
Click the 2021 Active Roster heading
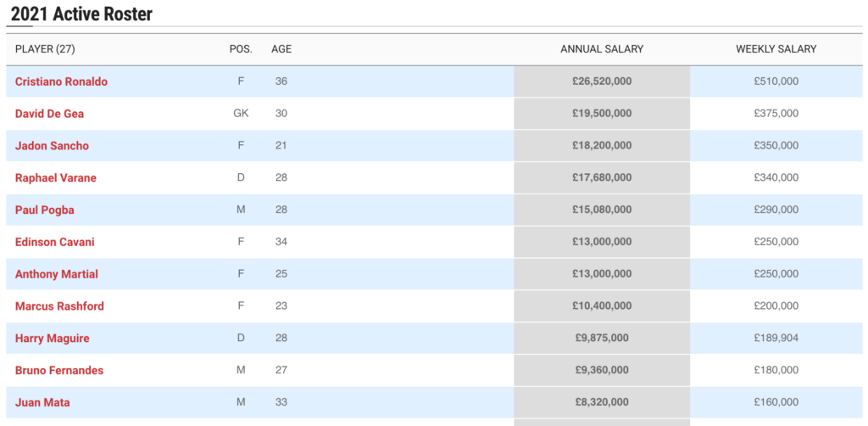click(x=82, y=14)
